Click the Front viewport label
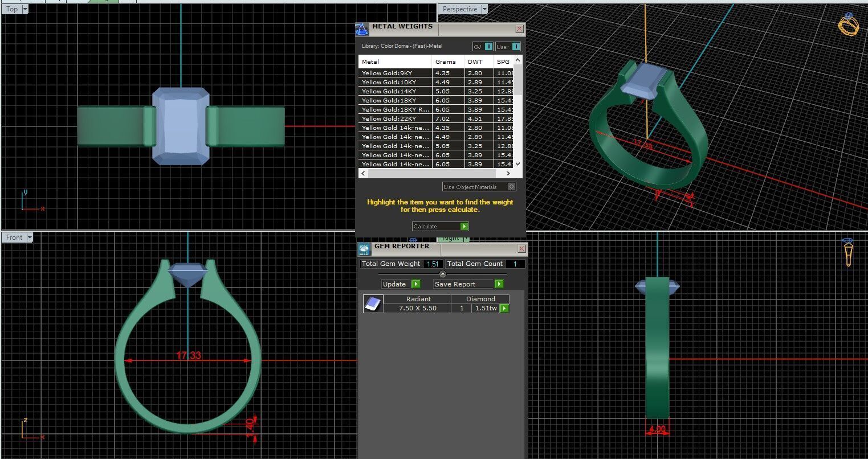Image resolution: width=868 pixels, height=459 pixels. (14, 237)
